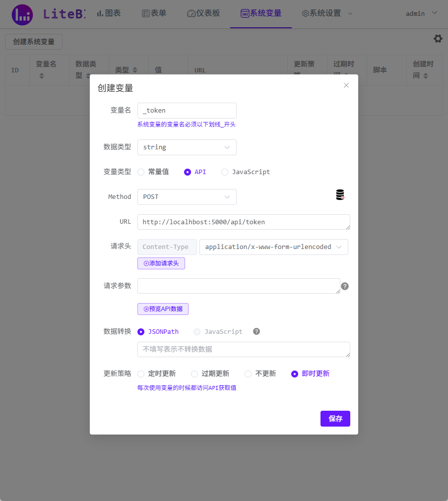Click the LiteBI logo icon
Image resolution: width=448 pixels, height=501 pixels.
click(x=22, y=14)
